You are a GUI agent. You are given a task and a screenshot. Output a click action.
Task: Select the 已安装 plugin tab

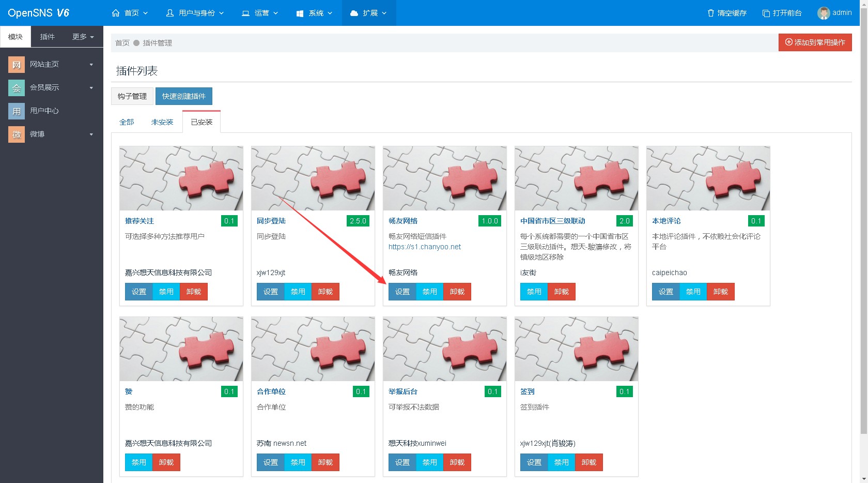(202, 122)
